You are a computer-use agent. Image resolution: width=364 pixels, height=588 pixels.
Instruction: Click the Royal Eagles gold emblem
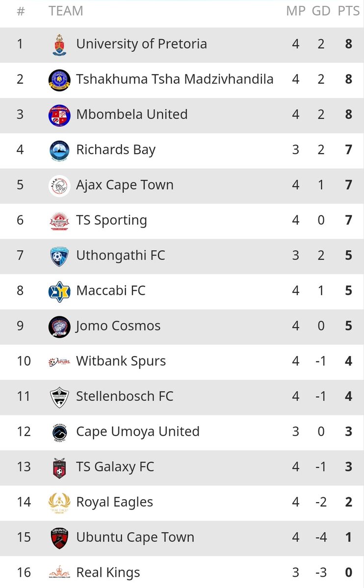coord(59,503)
